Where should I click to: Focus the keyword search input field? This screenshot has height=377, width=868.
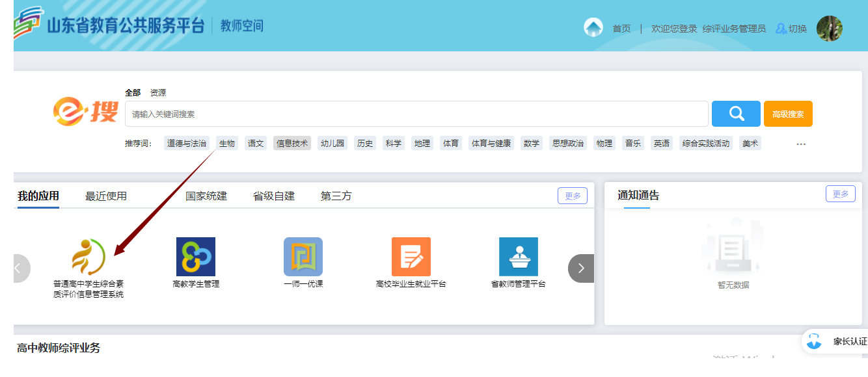tap(416, 114)
